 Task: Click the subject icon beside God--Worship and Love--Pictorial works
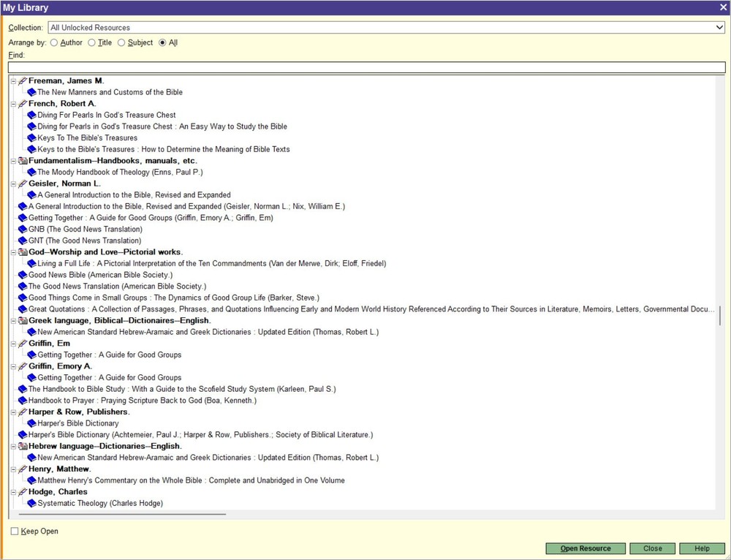coord(23,252)
